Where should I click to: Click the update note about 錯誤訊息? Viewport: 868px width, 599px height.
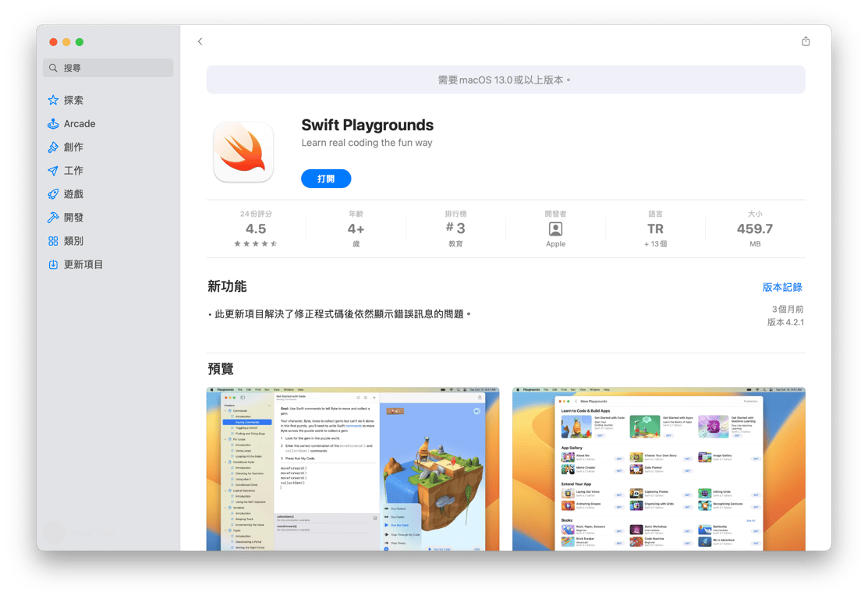click(x=339, y=314)
